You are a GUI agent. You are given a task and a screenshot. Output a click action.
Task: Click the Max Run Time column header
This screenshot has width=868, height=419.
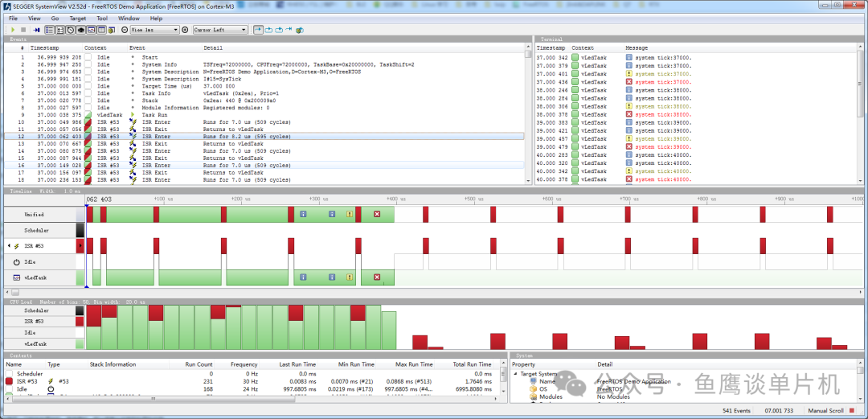(x=414, y=364)
